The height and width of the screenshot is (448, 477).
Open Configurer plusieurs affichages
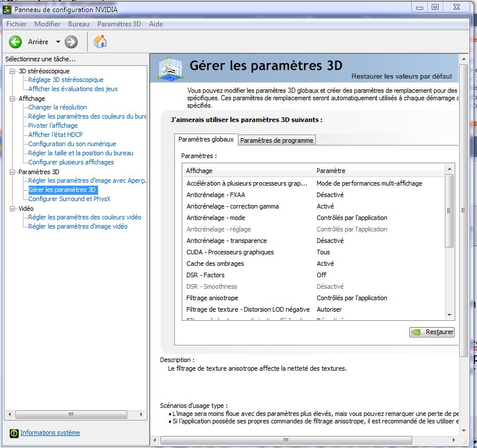71,162
